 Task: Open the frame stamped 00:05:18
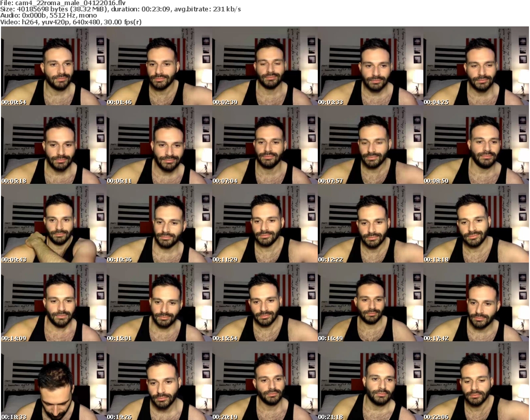point(54,144)
